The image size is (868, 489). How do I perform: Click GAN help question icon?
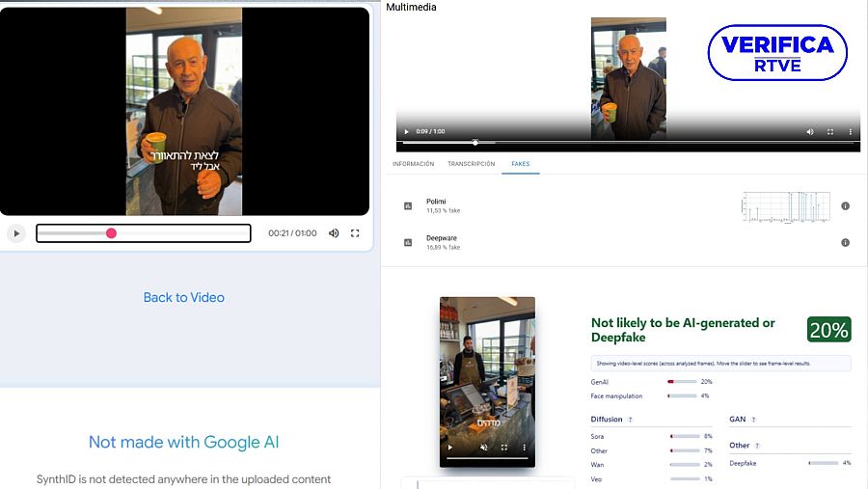pyautogui.click(x=753, y=420)
